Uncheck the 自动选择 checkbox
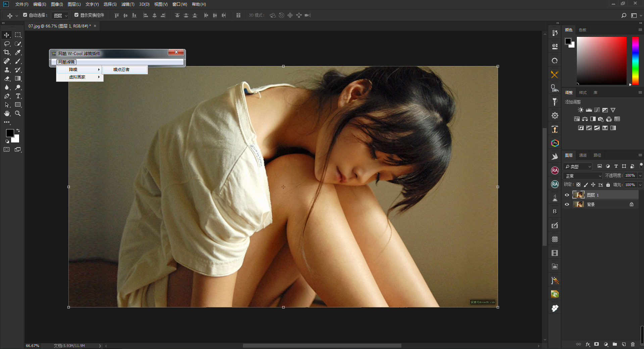Image resolution: width=644 pixels, height=349 pixels. coord(25,15)
